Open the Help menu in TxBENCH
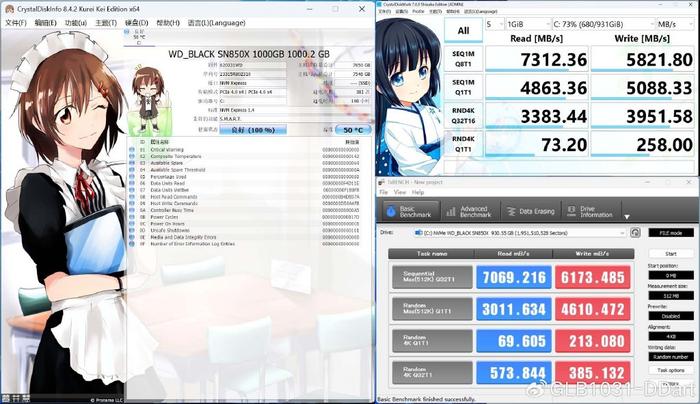700x404 pixels. pyautogui.click(x=418, y=192)
